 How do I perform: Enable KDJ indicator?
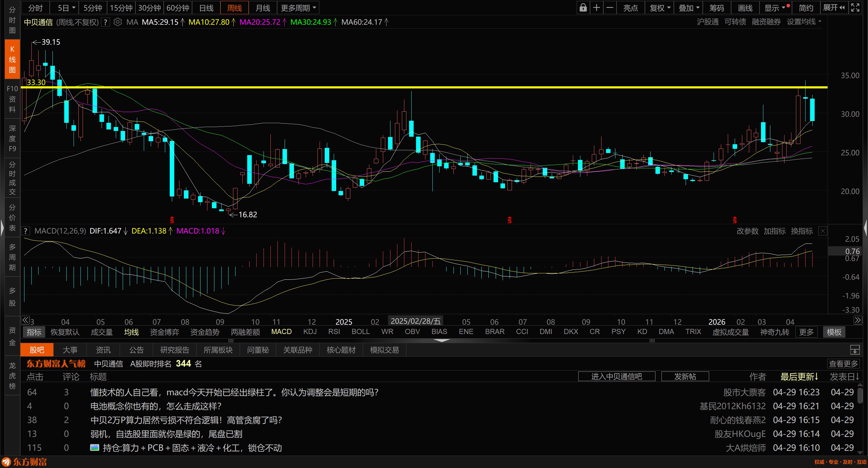click(310, 332)
